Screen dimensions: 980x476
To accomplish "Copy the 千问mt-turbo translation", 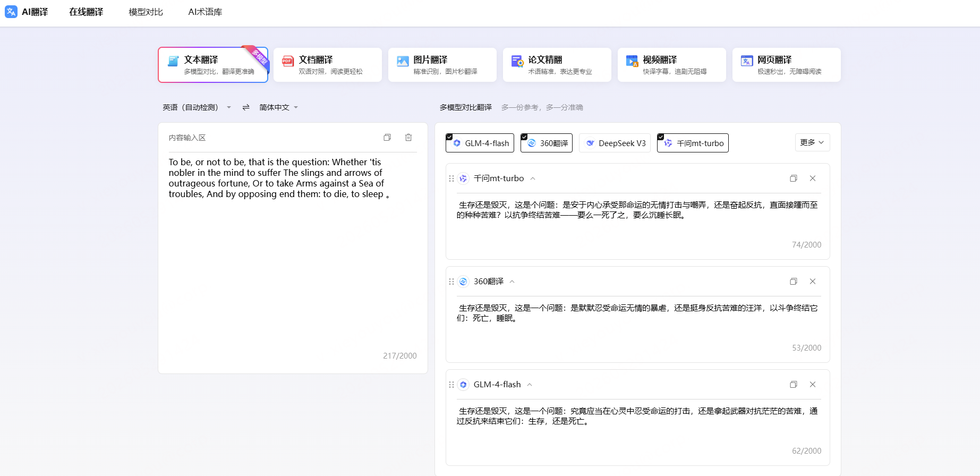I will pyautogui.click(x=794, y=178).
